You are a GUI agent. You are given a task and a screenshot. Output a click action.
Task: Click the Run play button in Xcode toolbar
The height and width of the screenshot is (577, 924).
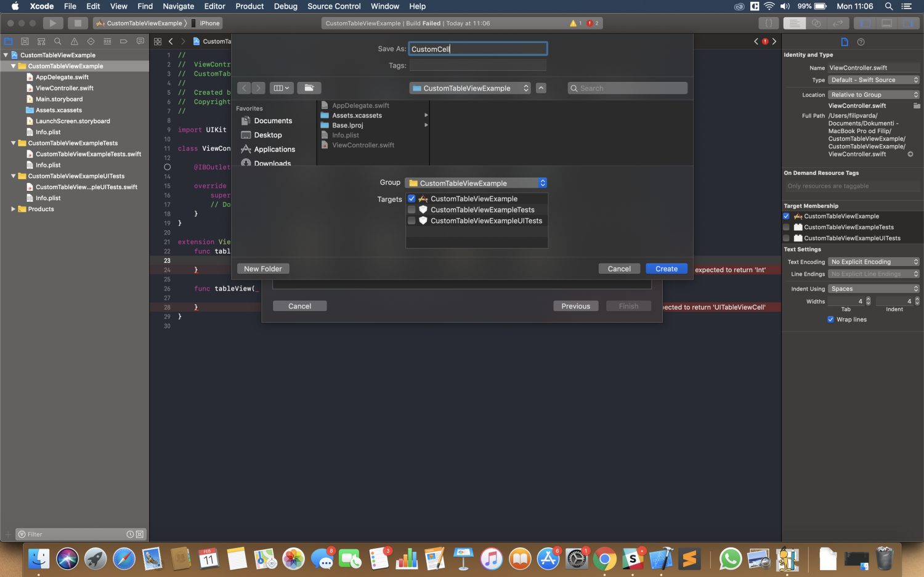[x=52, y=23]
